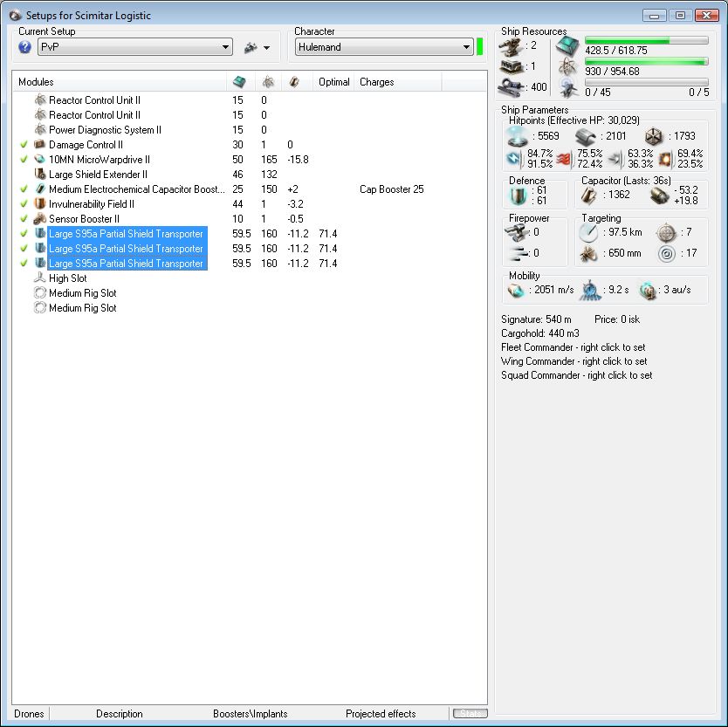The width and height of the screenshot is (728, 727).
Task: Toggle the Invulnerability Field II checkmark
Action: (x=24, y=204)
